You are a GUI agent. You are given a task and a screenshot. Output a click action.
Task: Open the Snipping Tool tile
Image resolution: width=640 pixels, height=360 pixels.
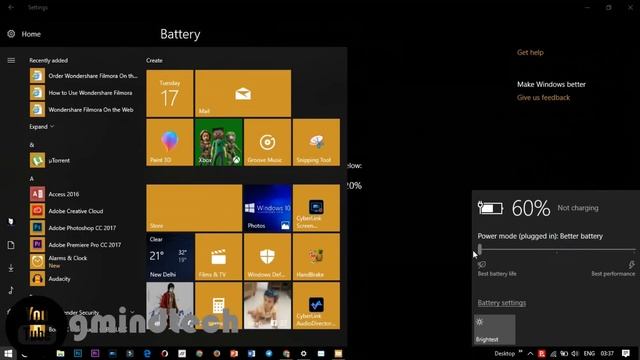point(316,142)
